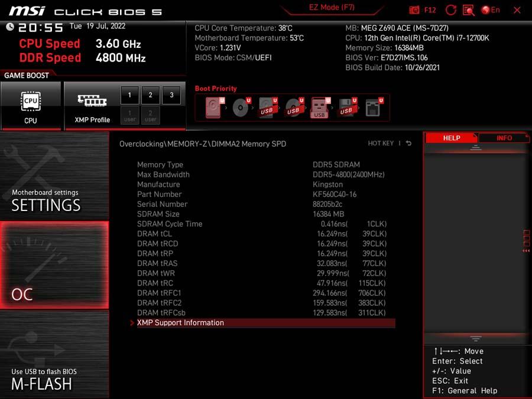Click the Part Number KF560C40-16
Viewport: 532px width, 399px height.
coord(335,194)
